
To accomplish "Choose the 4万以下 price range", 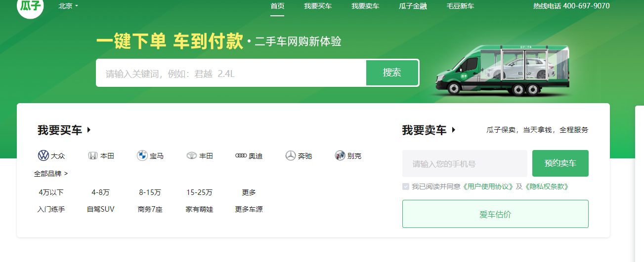I will (x=51, y=192).
